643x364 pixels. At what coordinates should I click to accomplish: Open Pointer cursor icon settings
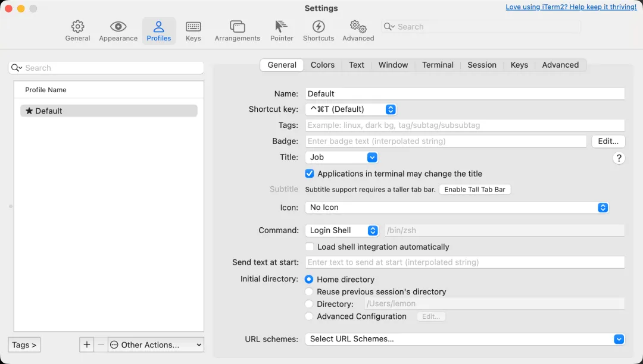(x=281, y=27)
